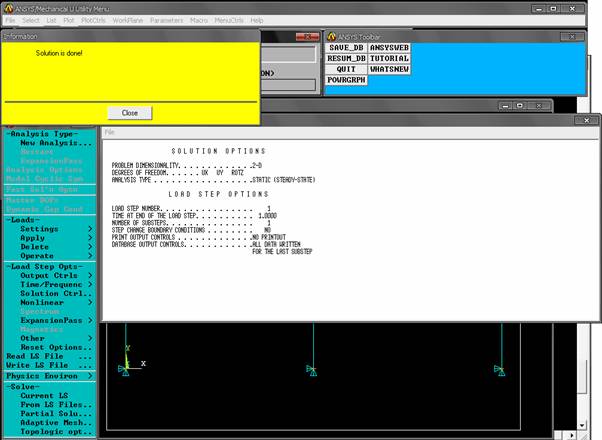Close the solution status output window
This screenshot has width=602, height=440.
[587, 120]
